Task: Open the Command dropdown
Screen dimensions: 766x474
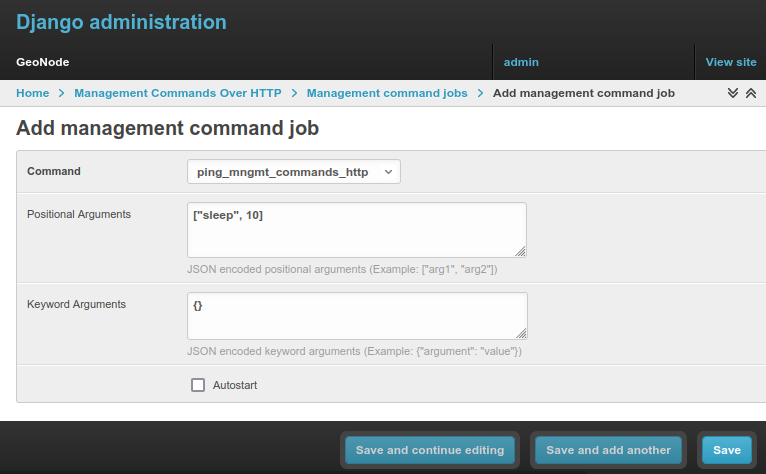Action: [293, 172]
